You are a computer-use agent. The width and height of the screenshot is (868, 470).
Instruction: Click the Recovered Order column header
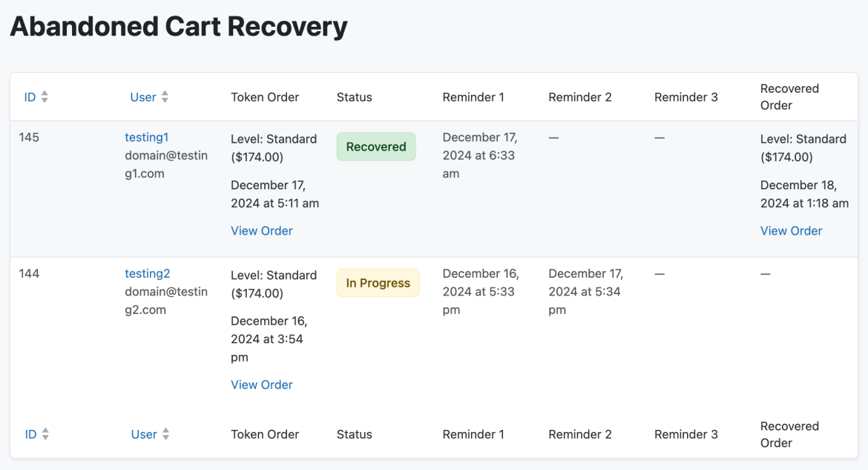coord(789,97)
